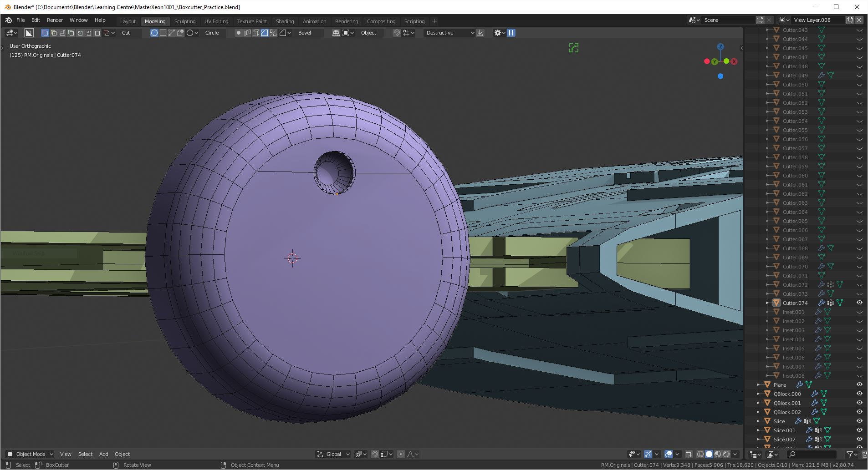Open the viewport shading options dropdown arrow
This screenshot has height=470, width=868.
tap(735, 454)
